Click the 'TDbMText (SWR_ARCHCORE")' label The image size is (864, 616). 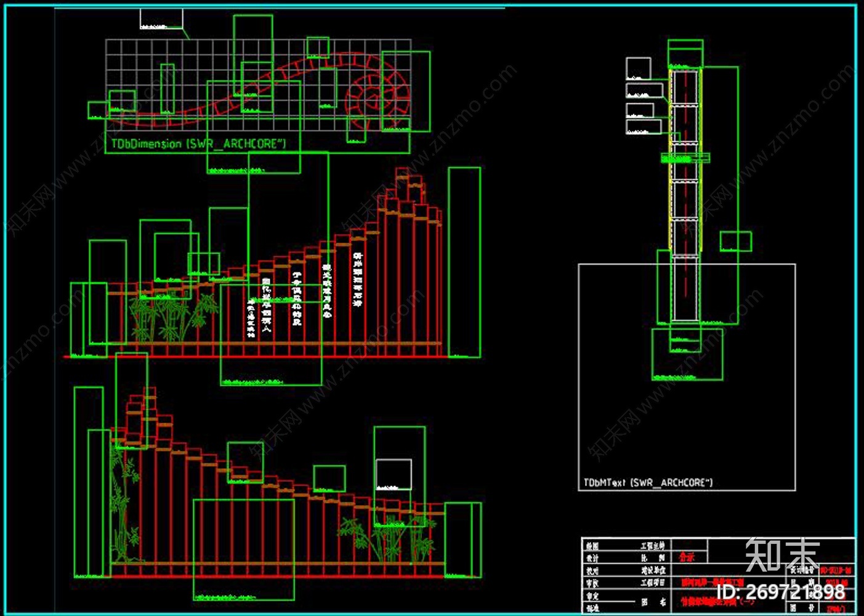(x=648, y=482)
